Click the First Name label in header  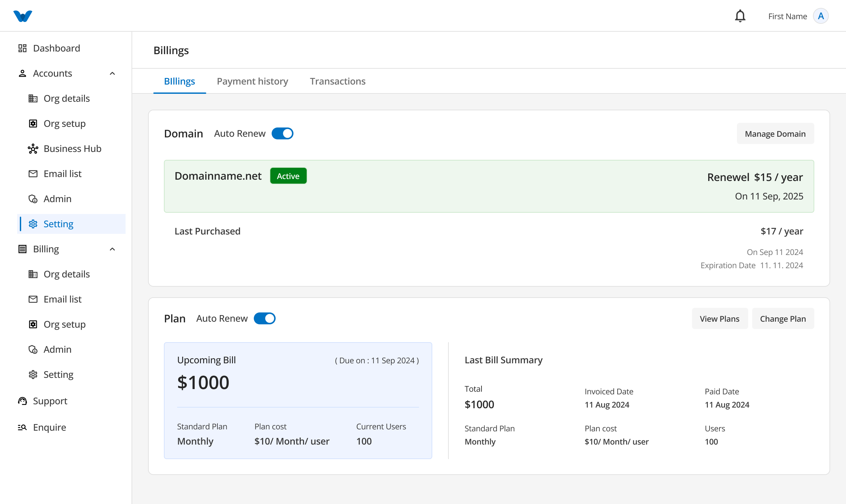click(788, 16)
